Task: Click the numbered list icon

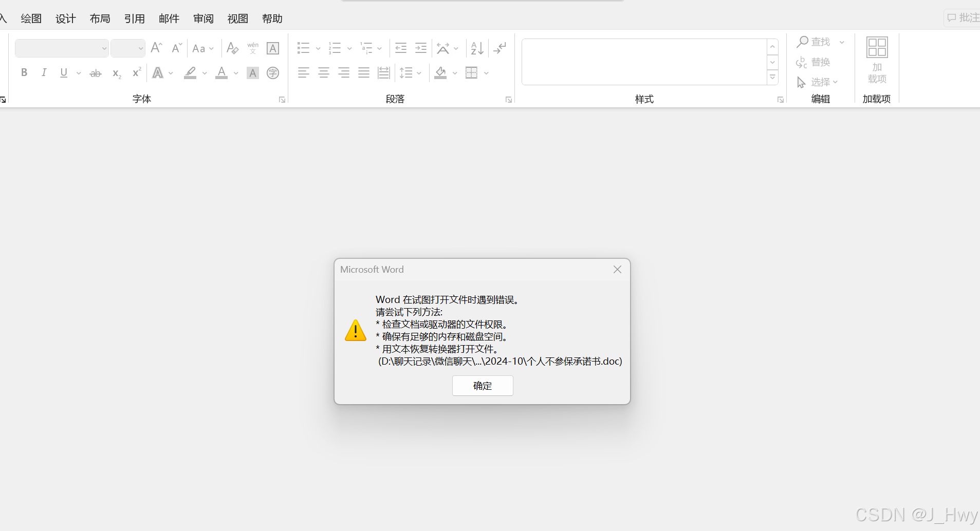Action: tap(335, 48)
